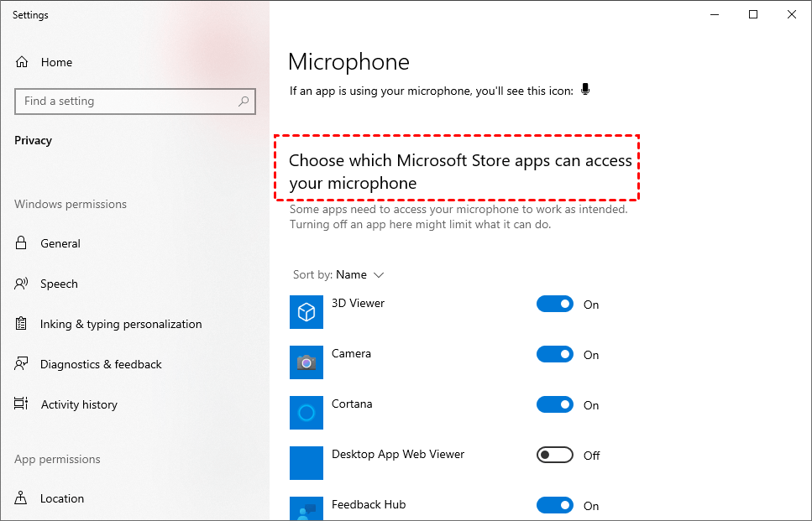Click the Home icon in sidebar

(22, 62)
